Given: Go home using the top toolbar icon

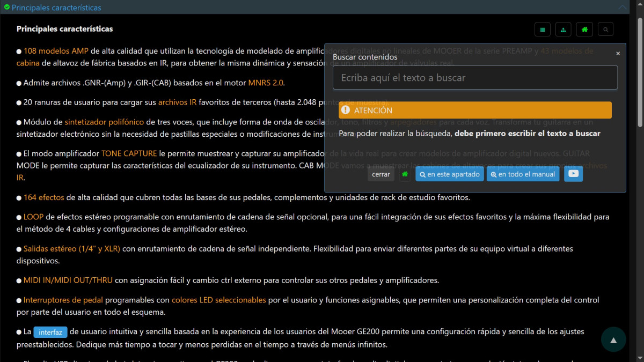Looking at the screenshot, I should pyautogui.click(x=584, y=29).
